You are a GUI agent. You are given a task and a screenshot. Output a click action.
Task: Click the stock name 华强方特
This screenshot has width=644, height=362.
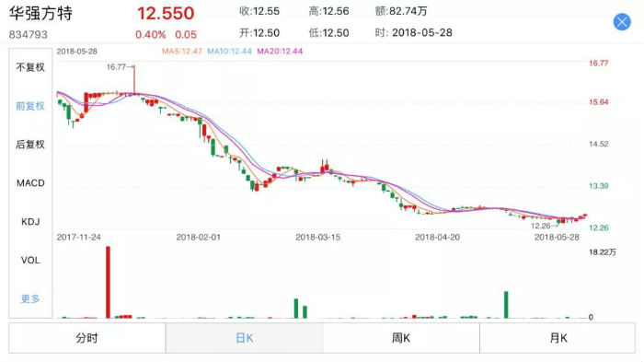pyautogui.click(x=41, y=13)
